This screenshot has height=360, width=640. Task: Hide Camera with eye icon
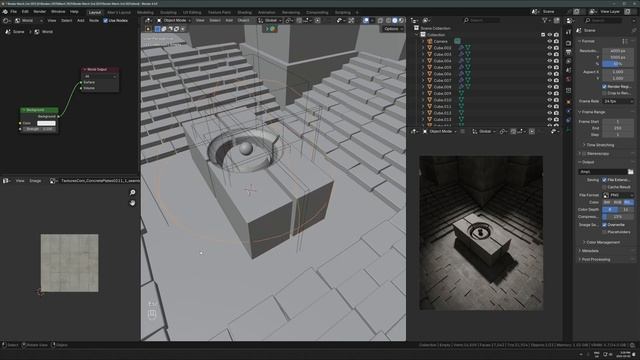click(549, 41)
